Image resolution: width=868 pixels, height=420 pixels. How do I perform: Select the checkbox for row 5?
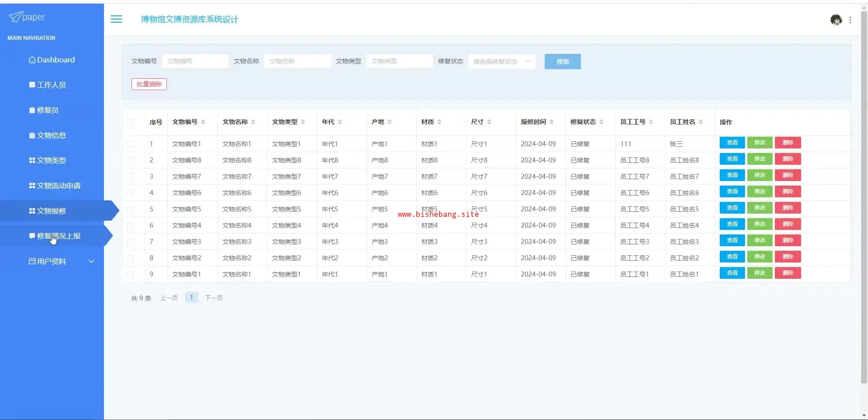coord(130,209)
